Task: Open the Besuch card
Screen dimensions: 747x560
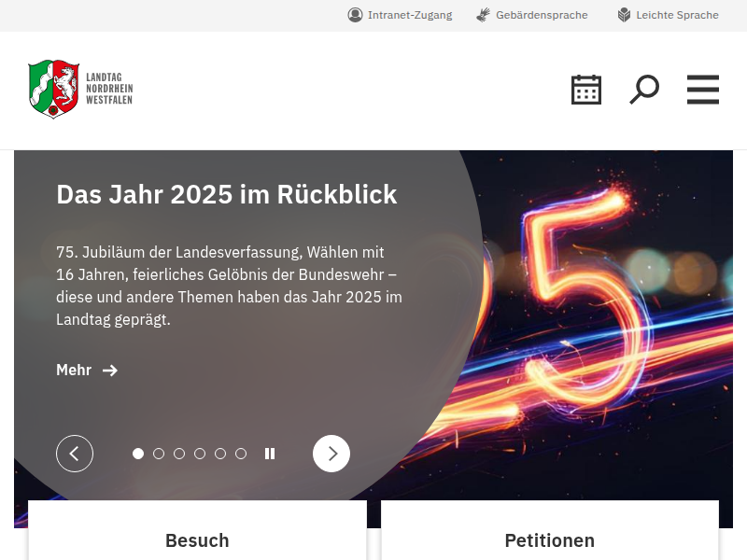Action: 197,530
